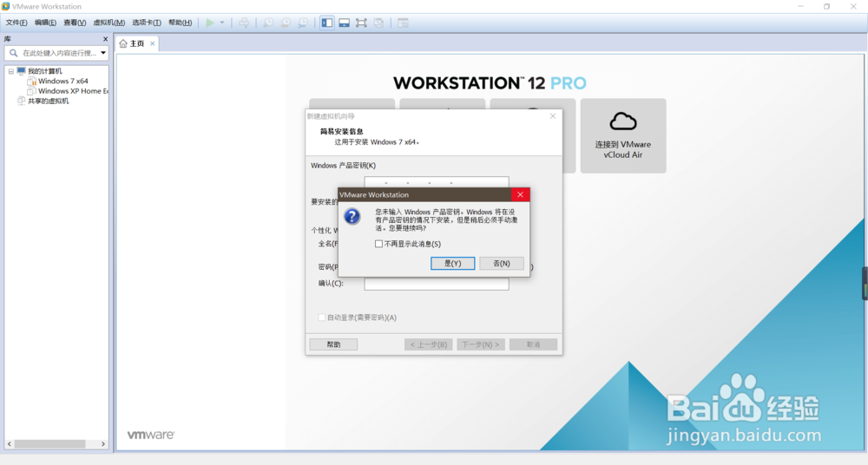The width and height of the screenshot is (868, 465).
Task: Select Windows XP Home Edition virtual machine
Action: pyautogui.click(x=73, y=91)
